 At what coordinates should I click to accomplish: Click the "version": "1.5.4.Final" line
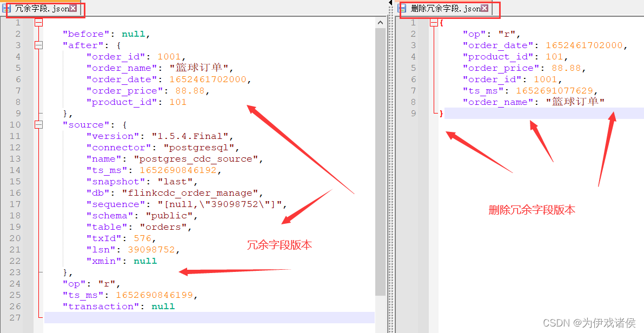click(x=160, y=136)
